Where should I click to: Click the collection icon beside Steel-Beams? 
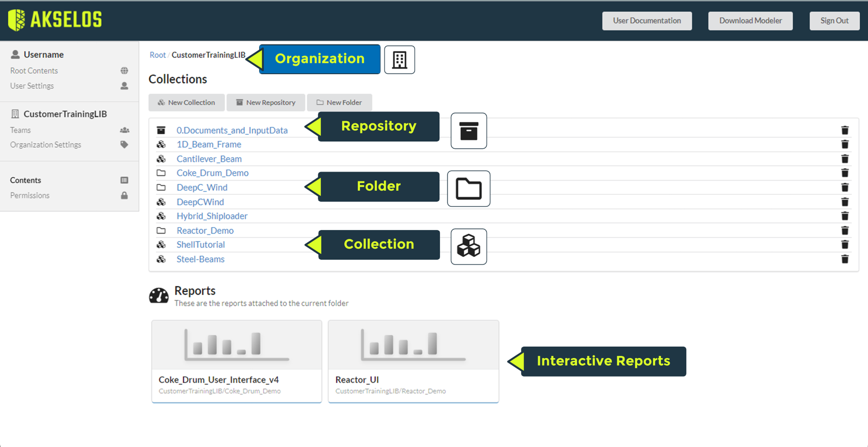[161, 259]
